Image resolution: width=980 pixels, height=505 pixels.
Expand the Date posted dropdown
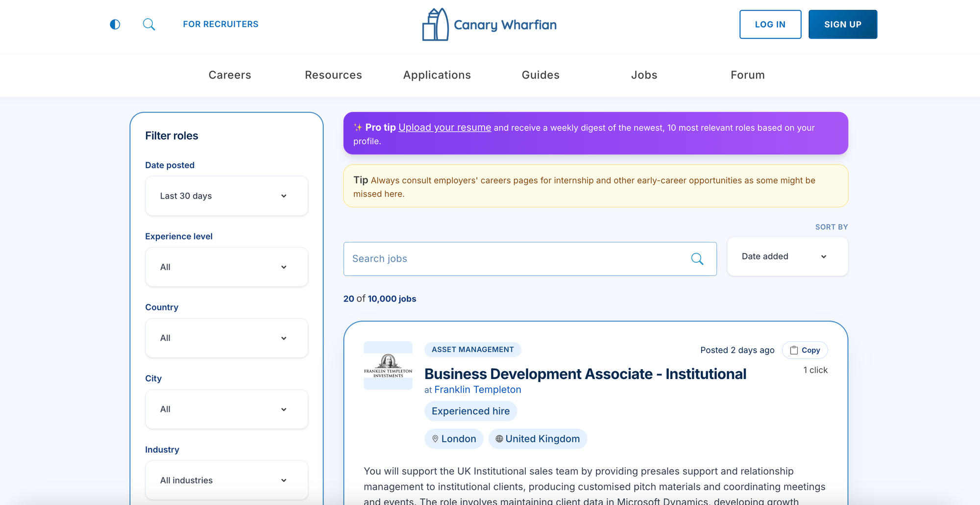tap(226, 196)
